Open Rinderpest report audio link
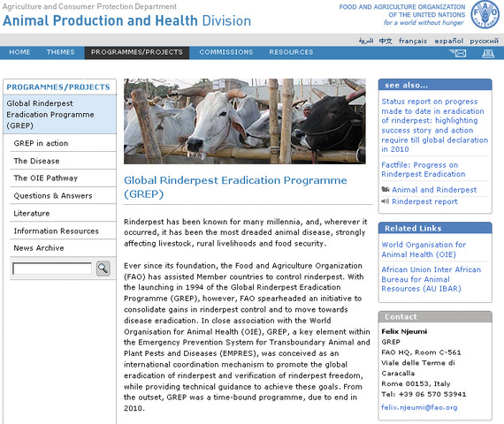504x424 pixels. (x=424, y=201)
